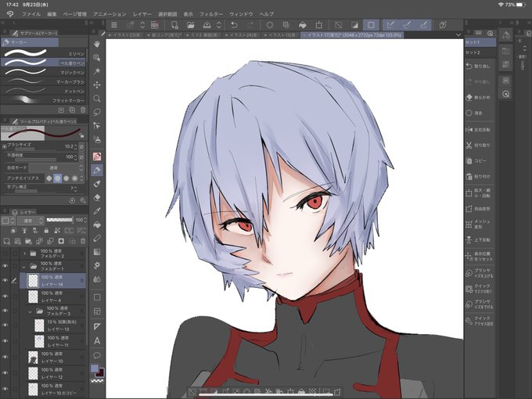Viewport: 532px width, 399px height.
Task: Select the Eraser tool in toolbox
Action: click(x=97, y=197)
